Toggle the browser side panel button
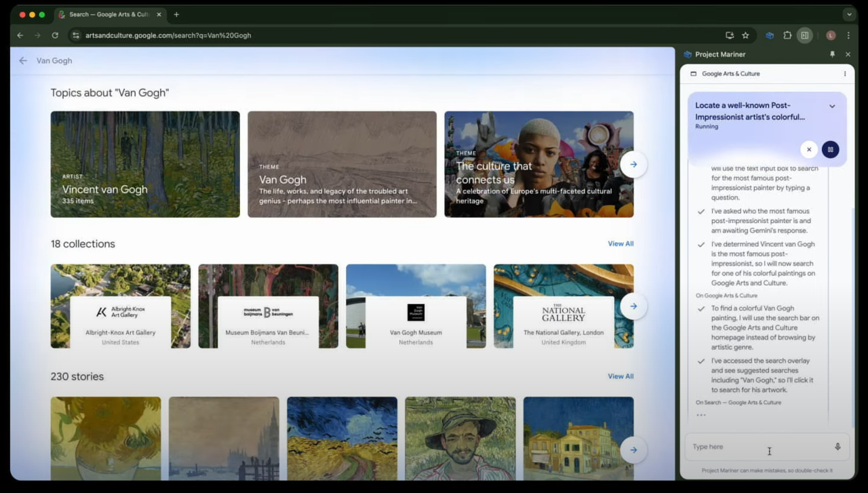Viewport: 868px width, 493px height. click(x=804, y=35)
